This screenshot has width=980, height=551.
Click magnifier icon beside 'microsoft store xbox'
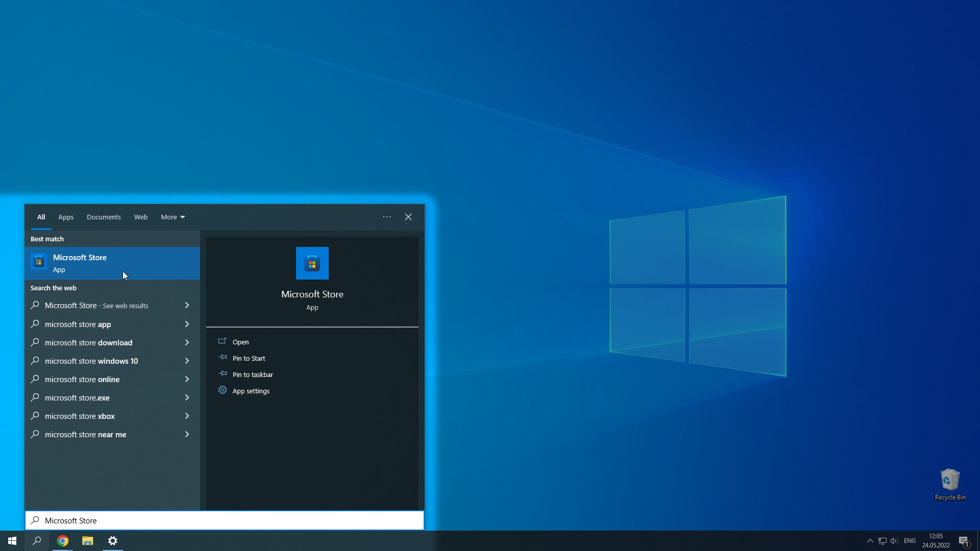35,415
